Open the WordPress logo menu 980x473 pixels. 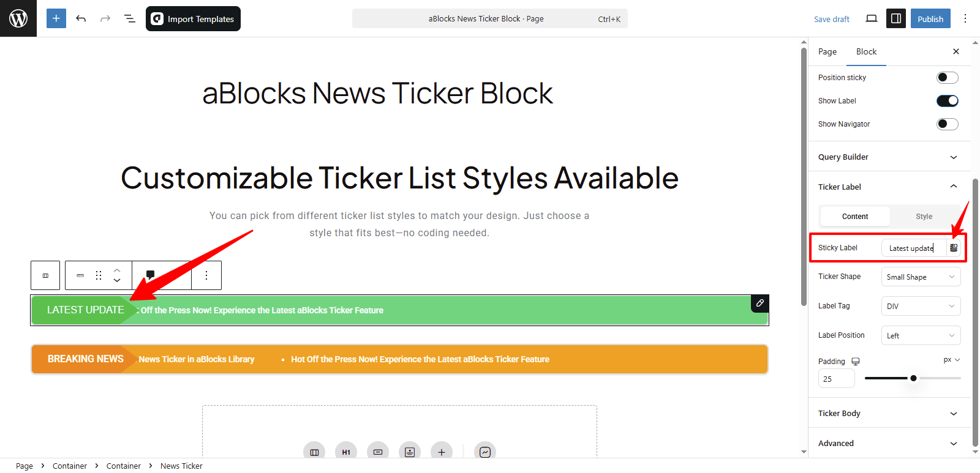pyautogui.click(x=18, y=18)
